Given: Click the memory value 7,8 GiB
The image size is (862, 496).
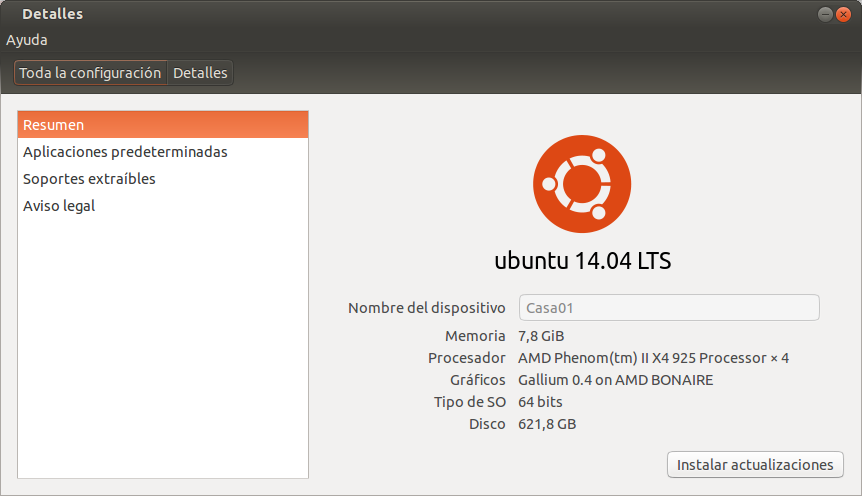Looking at the screenshot, I should [541, 336].
